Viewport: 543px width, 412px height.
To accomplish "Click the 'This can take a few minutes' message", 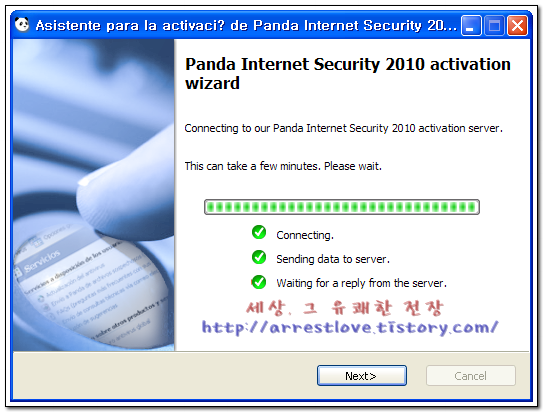I will 283,166.
